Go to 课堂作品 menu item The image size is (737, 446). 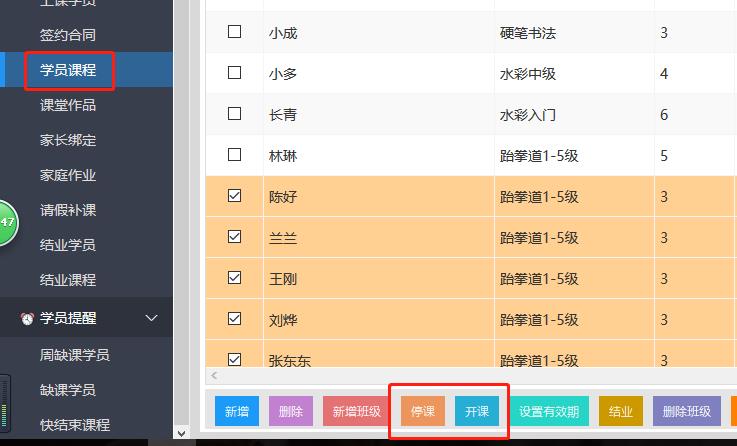(x=68, y=105)
